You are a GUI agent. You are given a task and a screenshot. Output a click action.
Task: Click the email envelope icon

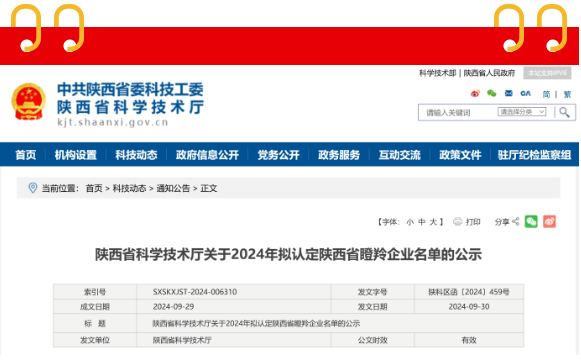pyautogui.click(x=508, y=93)
